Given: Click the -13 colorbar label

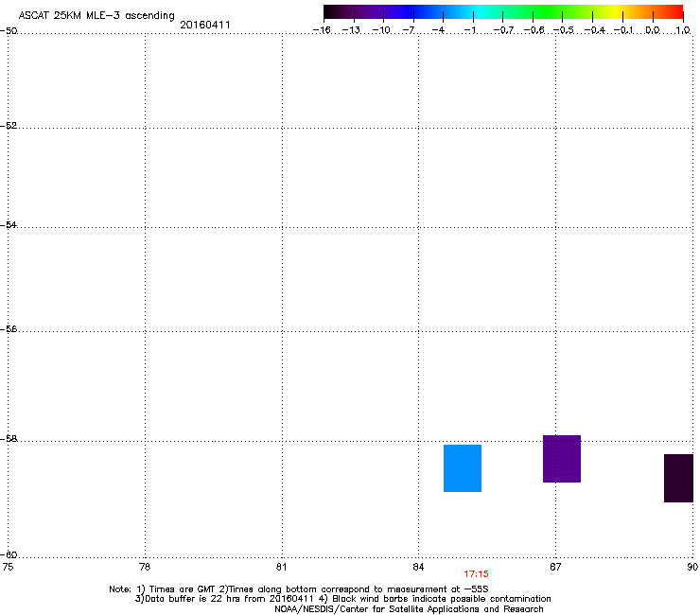Looking at the screenshot, I should pos(351,30).
